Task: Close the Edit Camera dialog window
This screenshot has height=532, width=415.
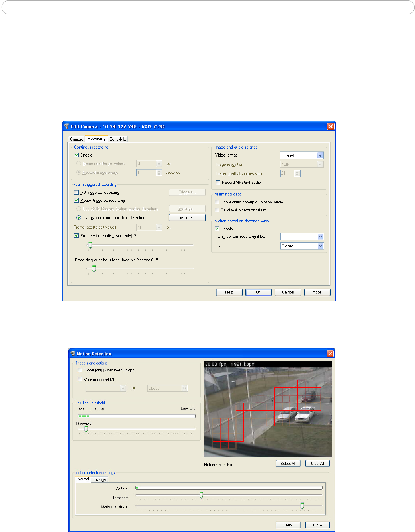Action: (x=330, y=126)
